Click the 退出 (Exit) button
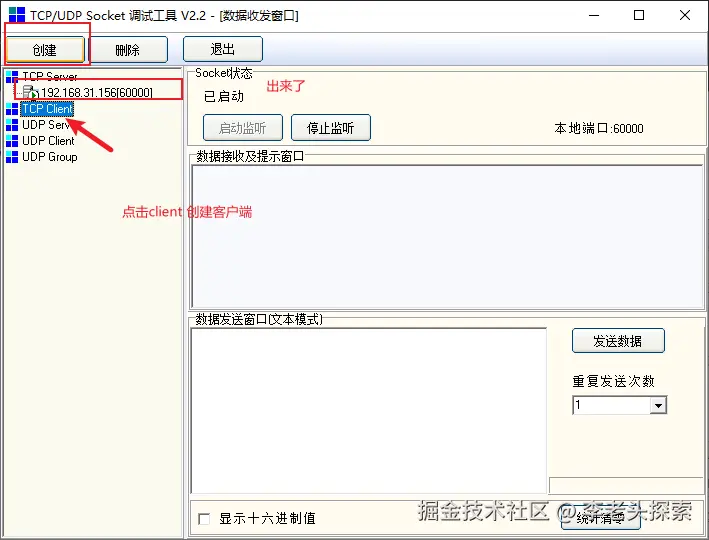 (x=222, y=49)
